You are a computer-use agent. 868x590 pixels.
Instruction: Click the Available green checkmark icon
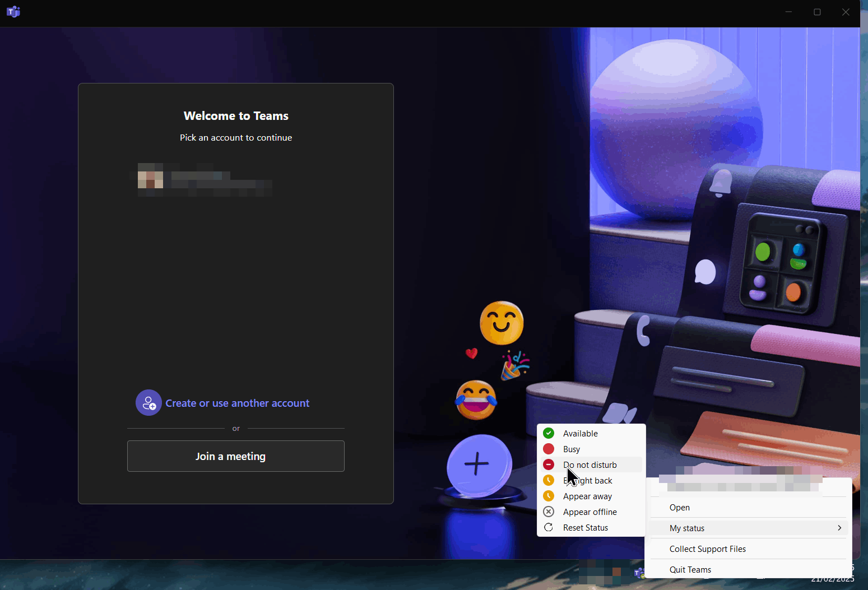549,433
